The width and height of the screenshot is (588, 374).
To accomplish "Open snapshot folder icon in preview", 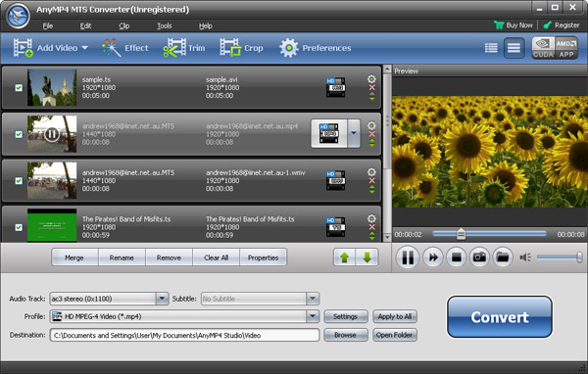I will 503,257.
